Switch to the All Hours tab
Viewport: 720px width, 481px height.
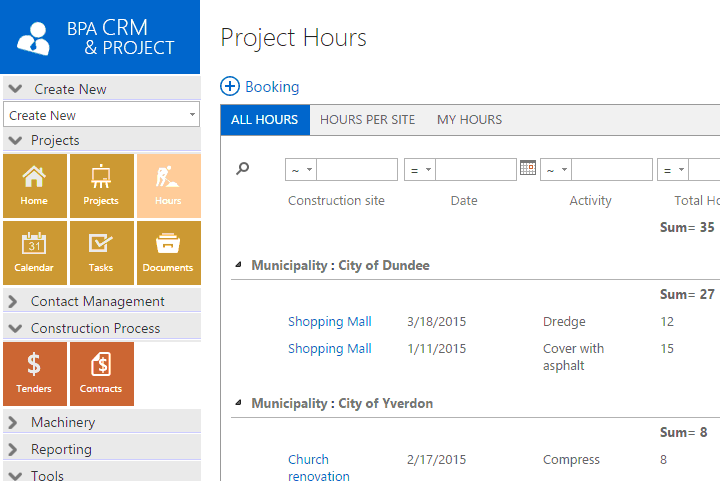tap(265, 120)
